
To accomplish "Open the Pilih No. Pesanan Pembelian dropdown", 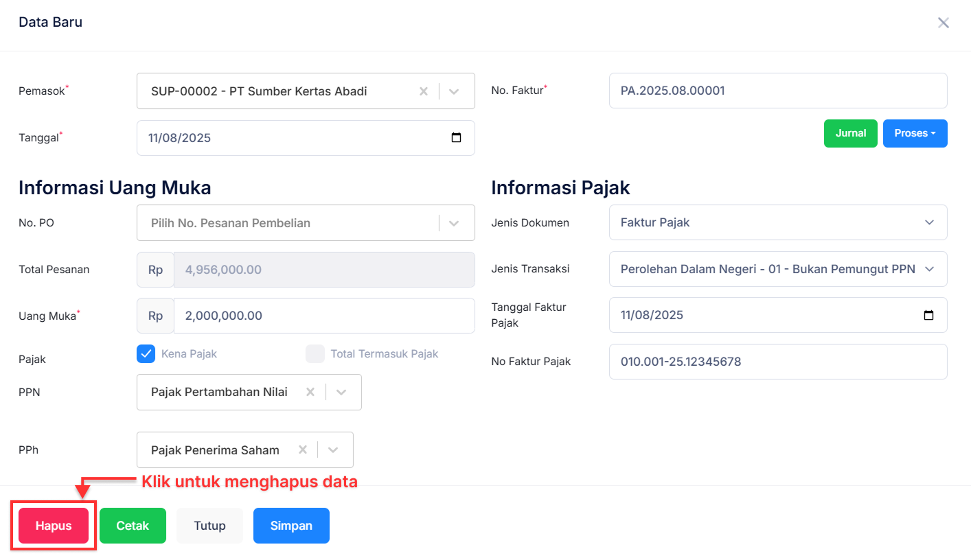I will (453, 222).
